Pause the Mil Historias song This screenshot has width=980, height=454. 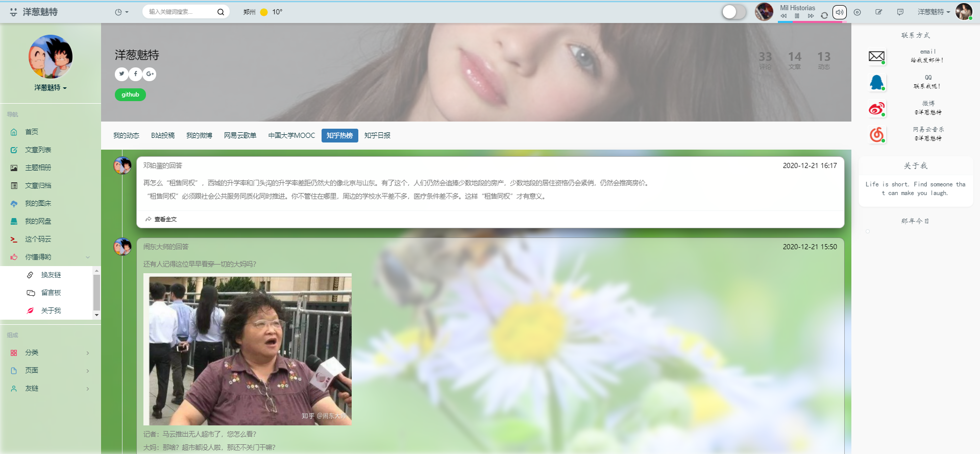797,16
